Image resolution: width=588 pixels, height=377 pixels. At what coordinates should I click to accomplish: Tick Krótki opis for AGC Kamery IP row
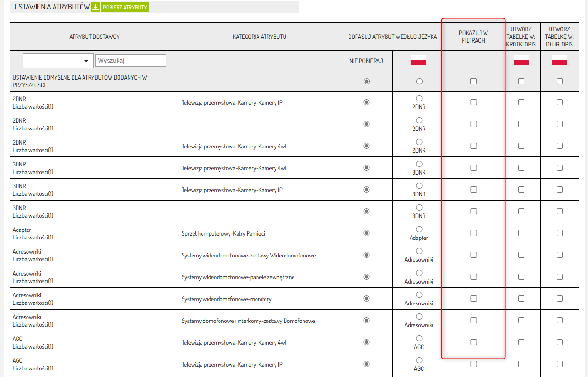521,364
